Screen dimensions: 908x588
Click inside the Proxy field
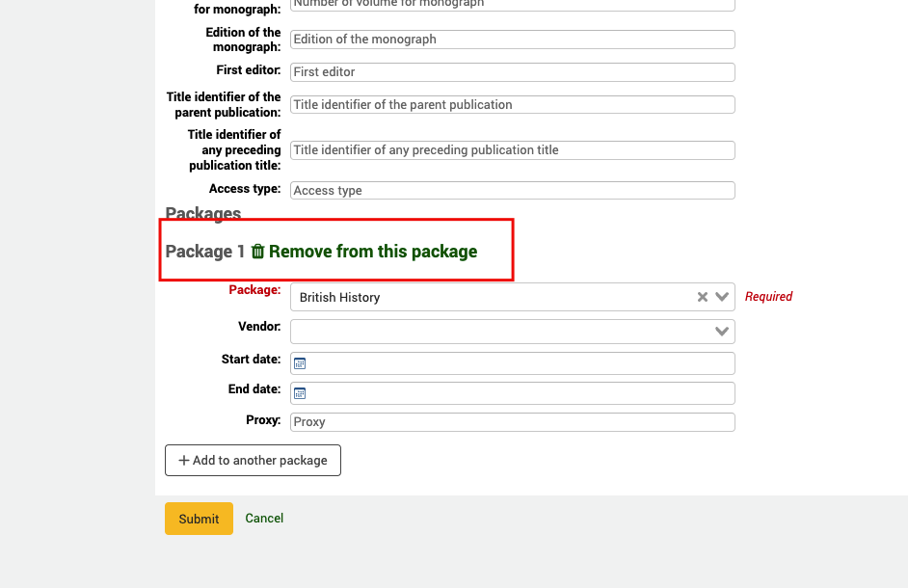(511, 421)
